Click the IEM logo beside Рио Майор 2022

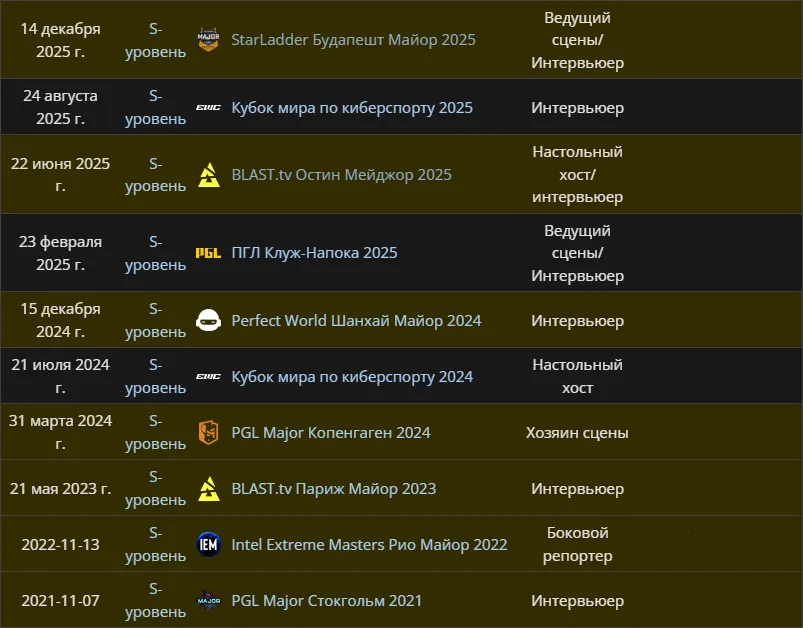pyautogui.click(x=208, y=545)
